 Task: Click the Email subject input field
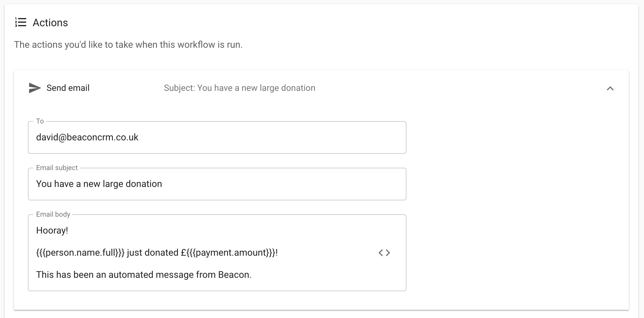217,184
